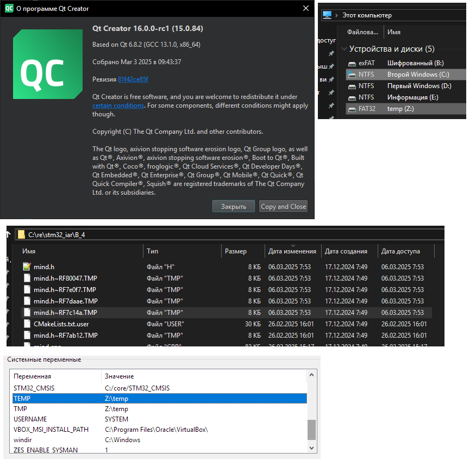Click icon of mind.h~RF7e0f7.TMP

point(27,289)
